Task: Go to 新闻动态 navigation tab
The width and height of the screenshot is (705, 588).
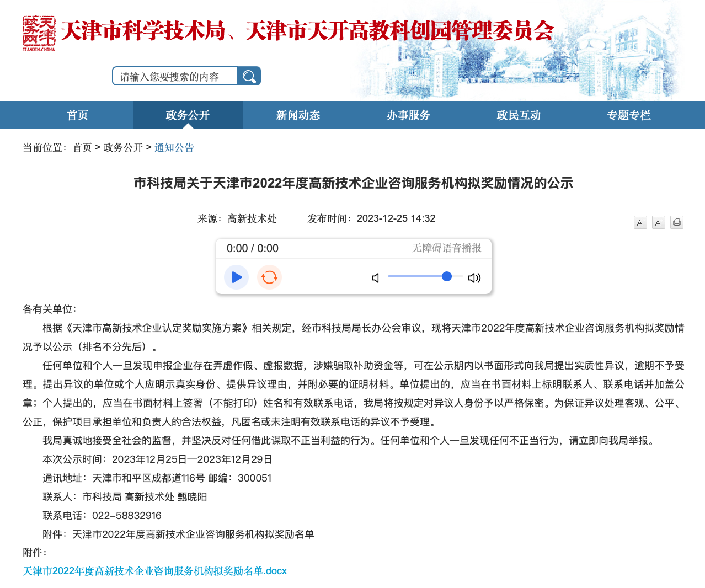Action: 298,115
